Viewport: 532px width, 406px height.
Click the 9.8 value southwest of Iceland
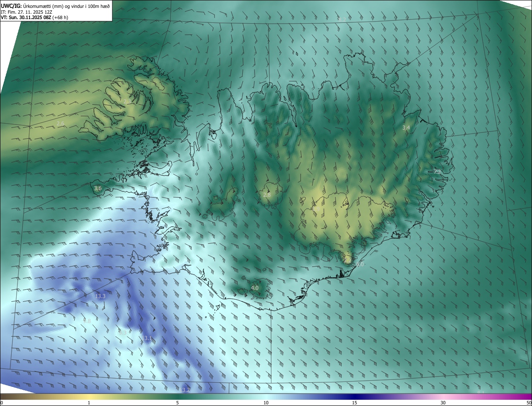pos(87,321)
